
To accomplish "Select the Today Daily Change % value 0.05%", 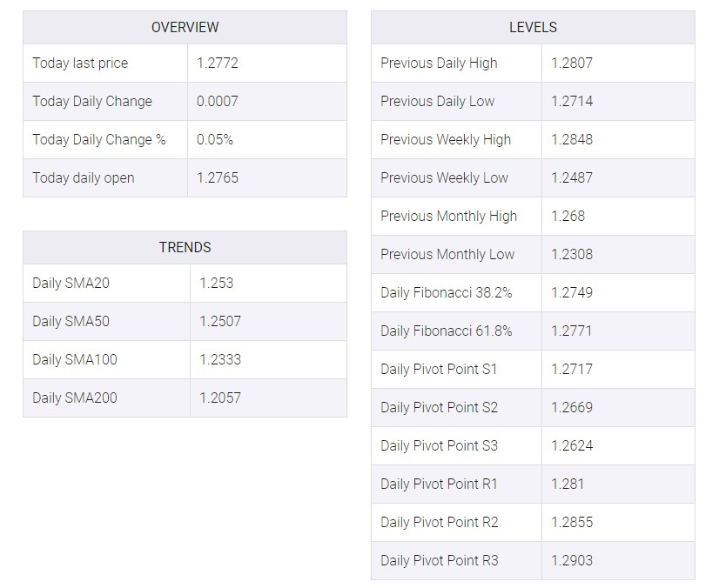I will pyautogui.click(x=215, y=139).
